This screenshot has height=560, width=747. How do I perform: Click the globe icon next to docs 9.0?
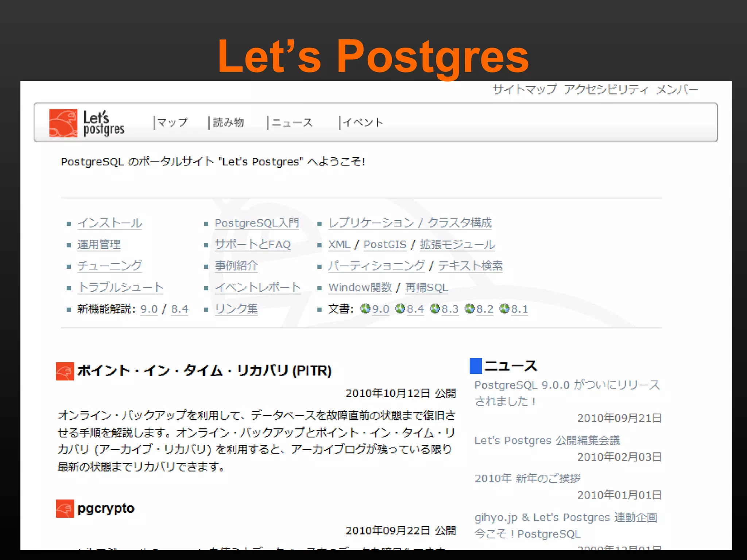tap(365, 309)
